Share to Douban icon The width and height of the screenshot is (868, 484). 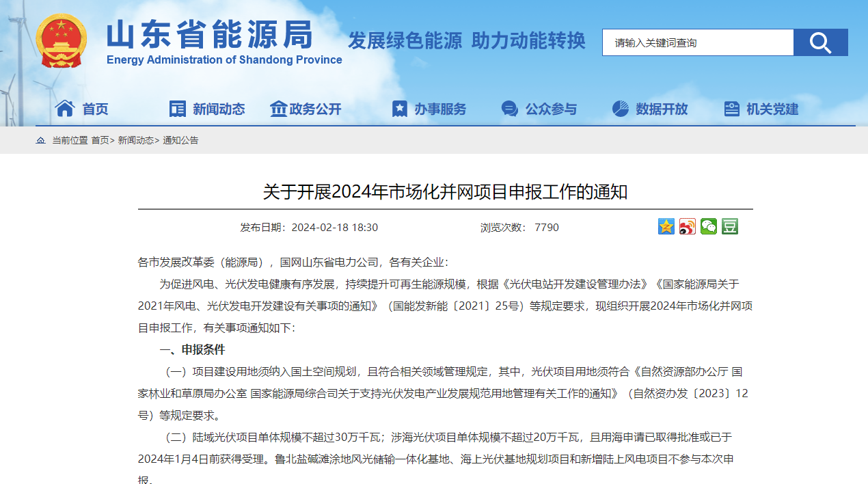[x=730, y=226]
